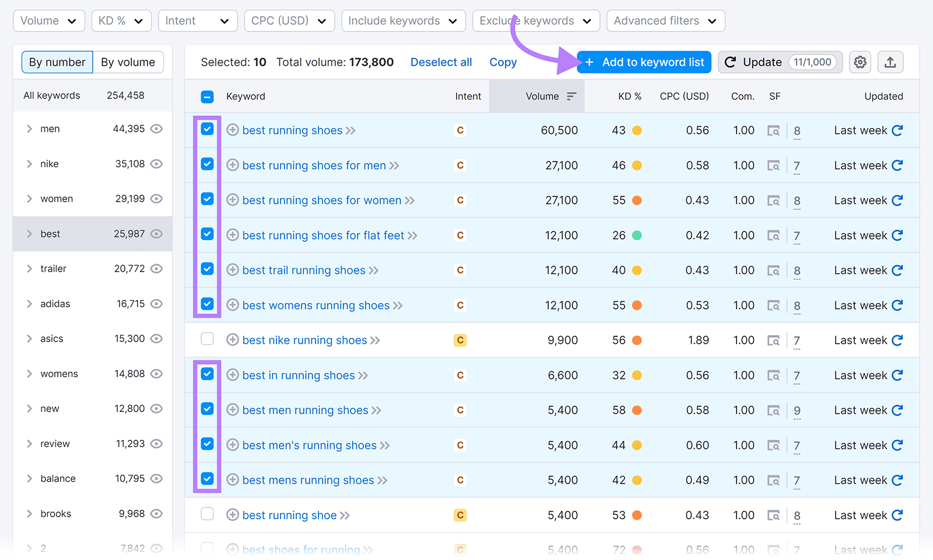Open double-arrow link for best running shoes for men
Viewport: 933px width, 560px height.
pos(394,165)
